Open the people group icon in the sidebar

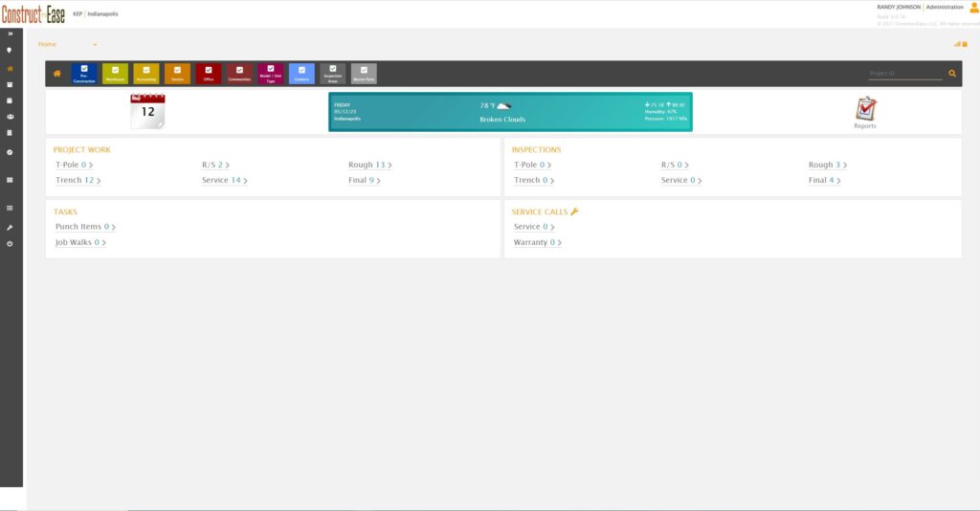click(x=10, y=117)
